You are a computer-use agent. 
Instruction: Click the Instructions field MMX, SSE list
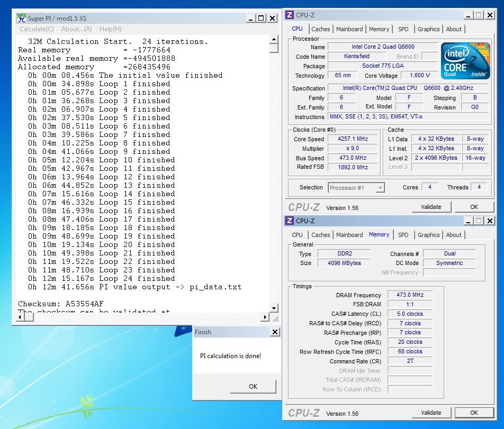pos(409,116)
